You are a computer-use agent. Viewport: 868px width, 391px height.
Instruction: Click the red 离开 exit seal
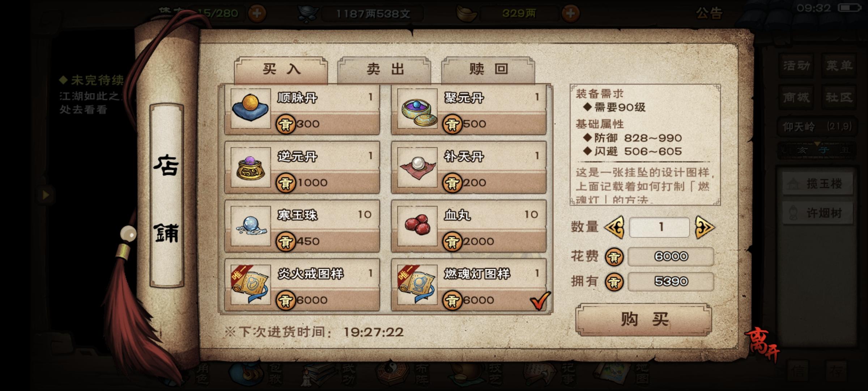click(762, 344)
